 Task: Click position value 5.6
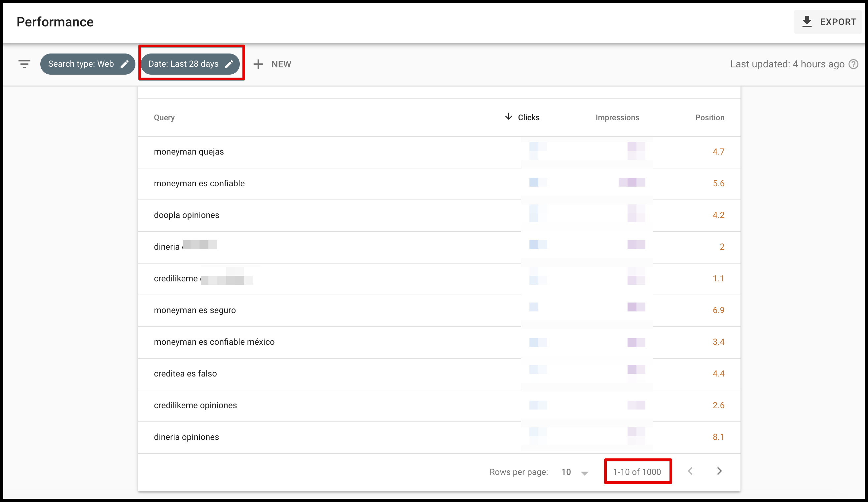pyautogui.click(x=718, y=184)
